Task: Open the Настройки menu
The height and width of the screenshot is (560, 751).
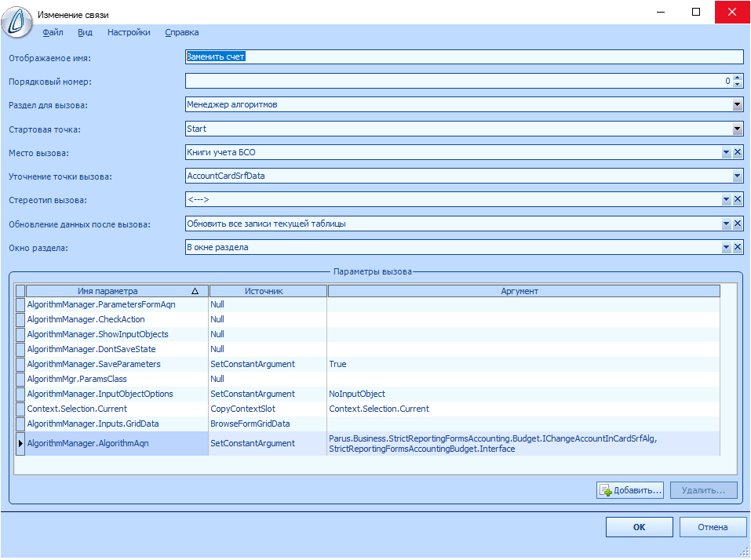Action: (129, 32)
